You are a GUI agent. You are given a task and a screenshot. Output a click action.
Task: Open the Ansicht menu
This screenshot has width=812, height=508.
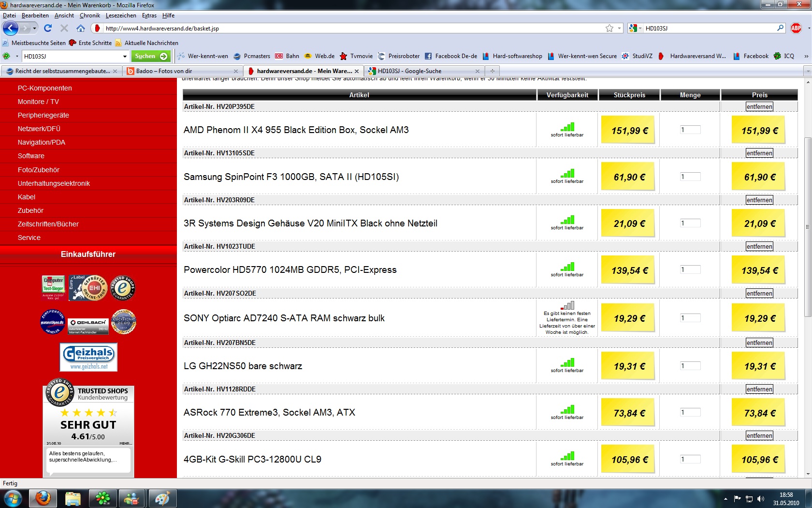tap(64, 15)
